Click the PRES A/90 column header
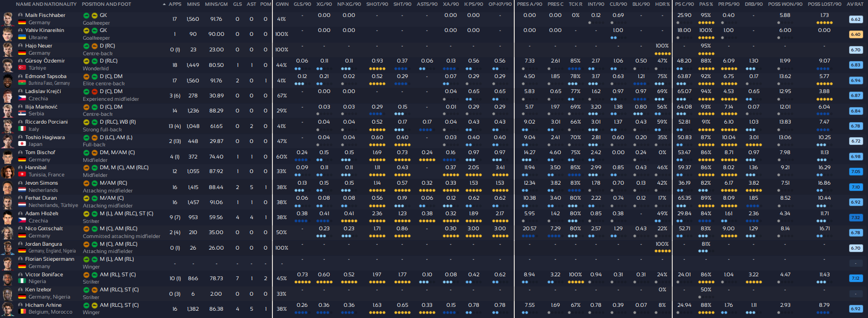Image resolution: width=868 pixels, height=318 pixels. [x=530, y=4]
